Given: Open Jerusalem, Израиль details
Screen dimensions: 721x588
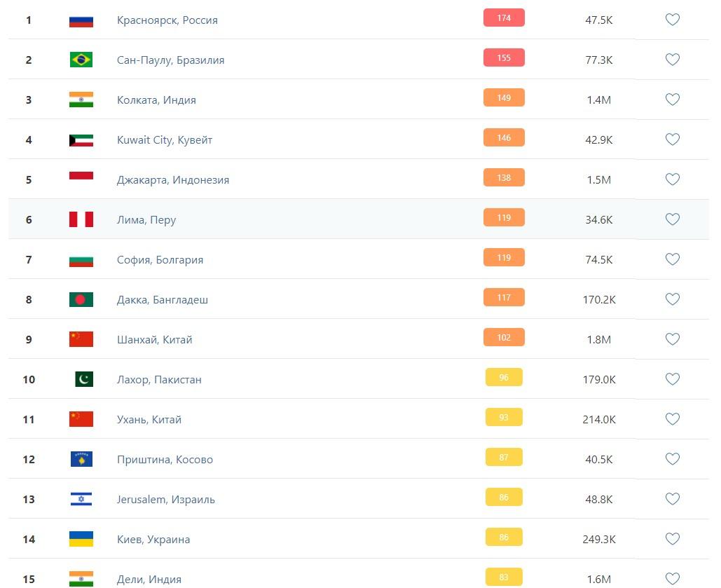Looking at the screenshot, I should tap(165, 499).
